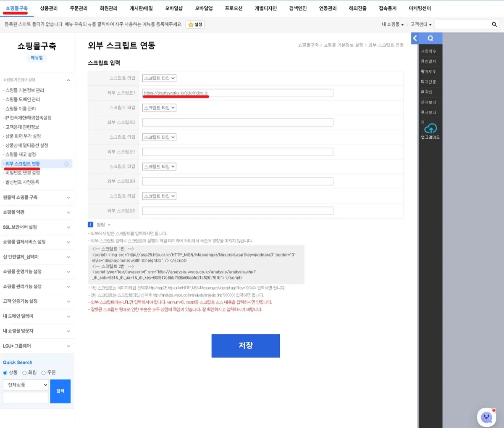Collapse the right quick panel with the left arrow
The height and width of the screenshot is (428, 504).
click(x=415, y=38)
